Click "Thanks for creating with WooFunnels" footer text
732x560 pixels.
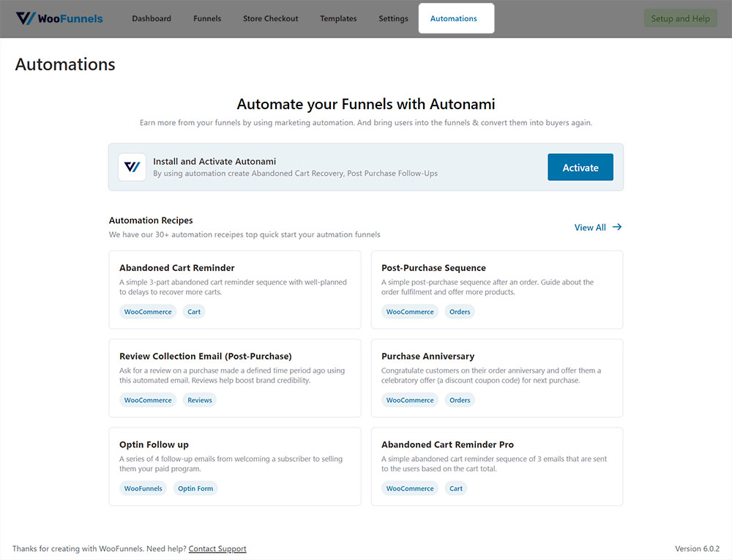pyautogui.click(x=100, y=549)
